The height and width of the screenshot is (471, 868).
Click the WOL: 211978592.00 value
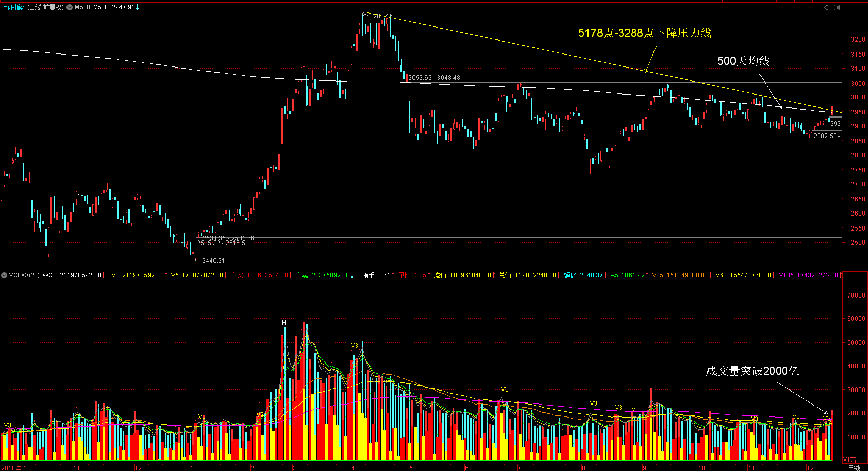click(x=72, y=275)
